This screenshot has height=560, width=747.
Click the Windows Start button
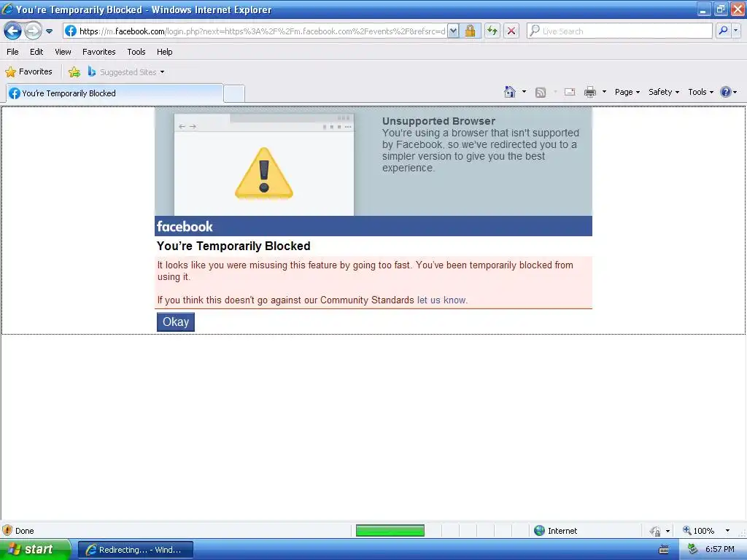coord(35,550)
